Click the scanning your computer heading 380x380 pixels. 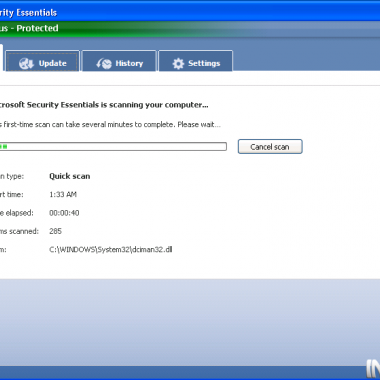[104, 105]
